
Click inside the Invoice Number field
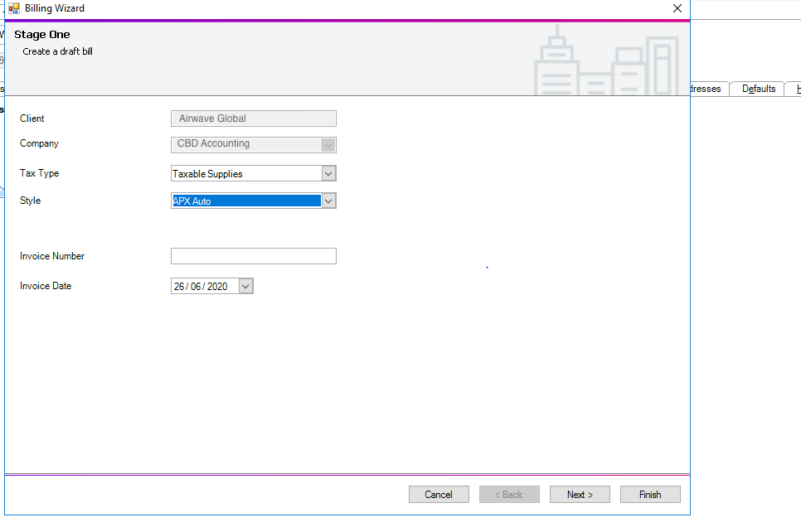click(253, 256)
